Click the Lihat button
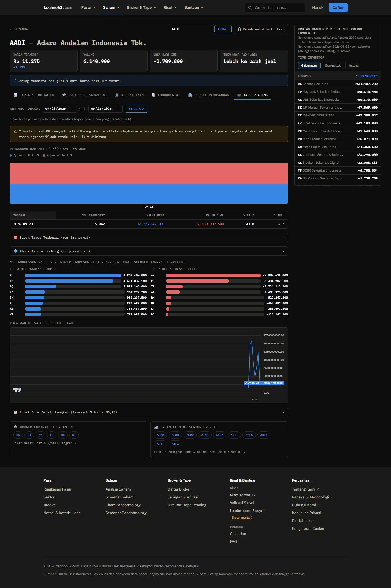Image resolution: width=391 pixels, height=588 pixels. [223, 29]
